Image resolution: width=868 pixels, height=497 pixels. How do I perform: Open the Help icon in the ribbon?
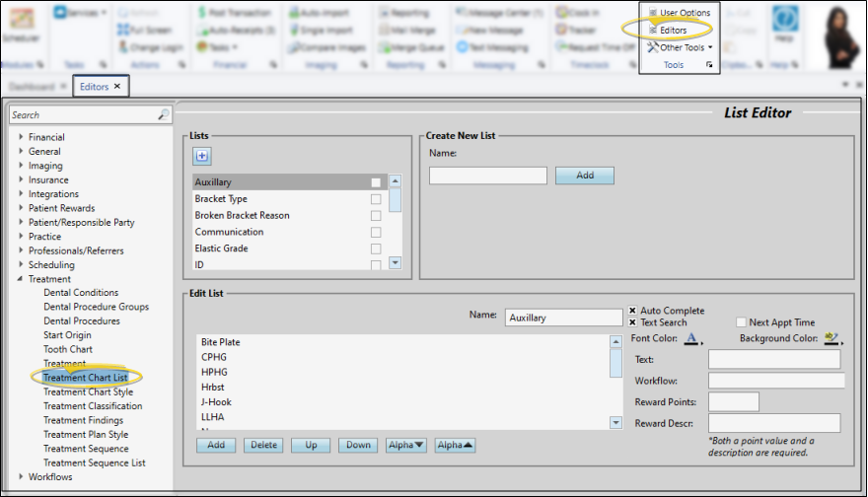click(785, 20)
